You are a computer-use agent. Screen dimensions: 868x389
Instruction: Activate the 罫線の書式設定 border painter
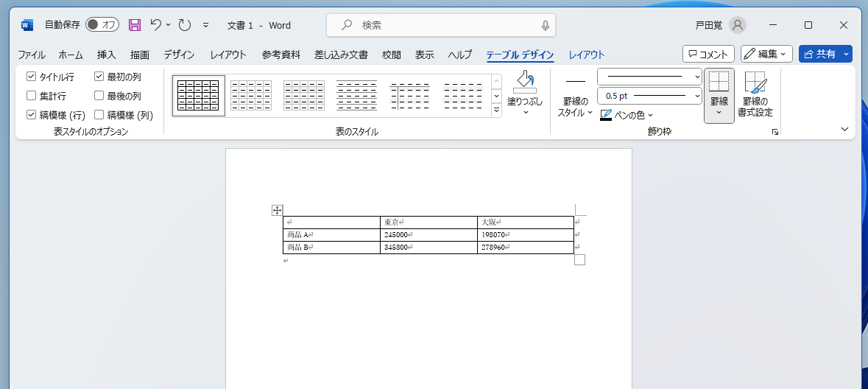755,94
